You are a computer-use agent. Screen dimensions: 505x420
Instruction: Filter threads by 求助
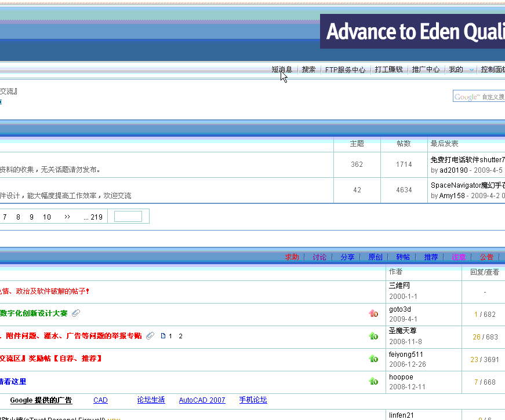pyautogui.click(x=292, y=257)
